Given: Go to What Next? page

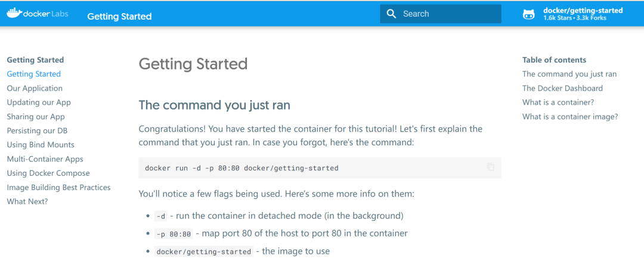Looking at the screenshot, I should (x=27, y=201).
